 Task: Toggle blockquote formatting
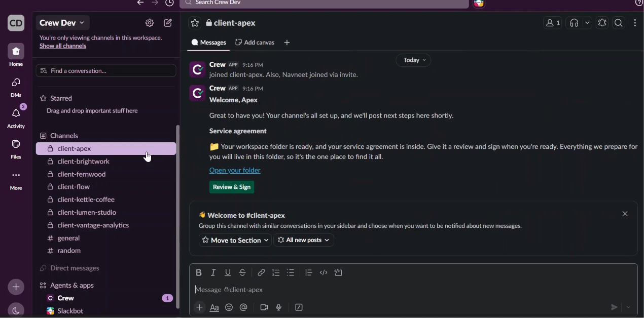point(309,273)
